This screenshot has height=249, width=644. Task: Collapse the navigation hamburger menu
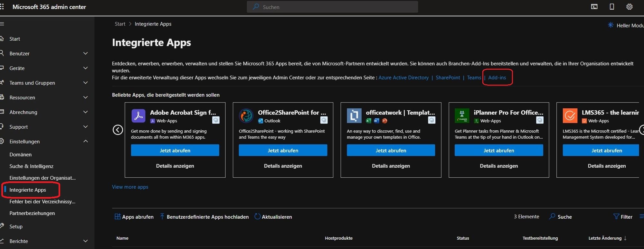coord(2,24)
